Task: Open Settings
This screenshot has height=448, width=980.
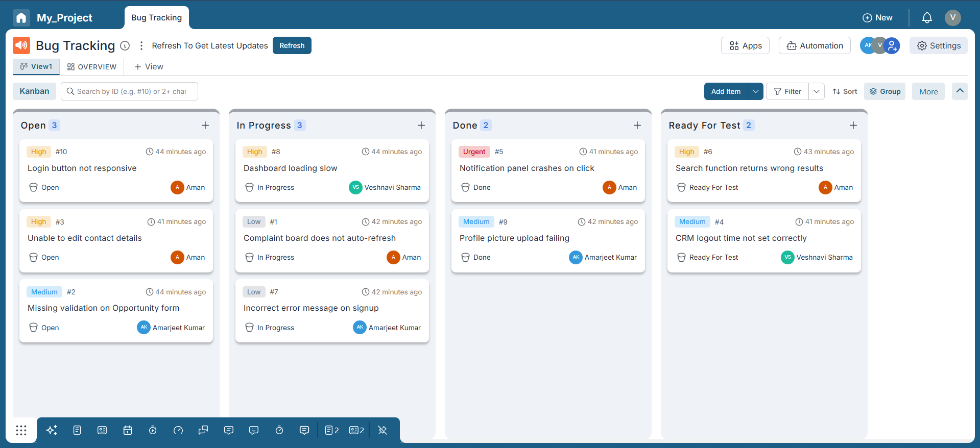Action: 939,45
